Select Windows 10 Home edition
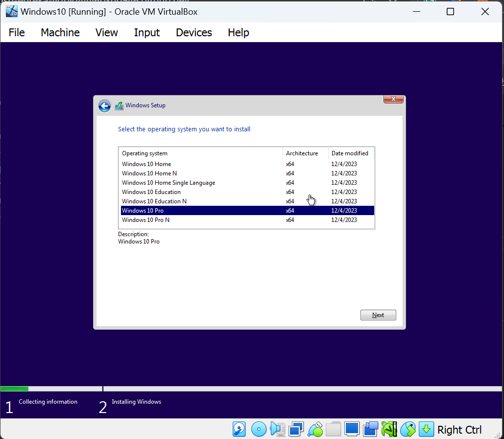The width and height of the screenshot is (504, 439). [247, 164]
